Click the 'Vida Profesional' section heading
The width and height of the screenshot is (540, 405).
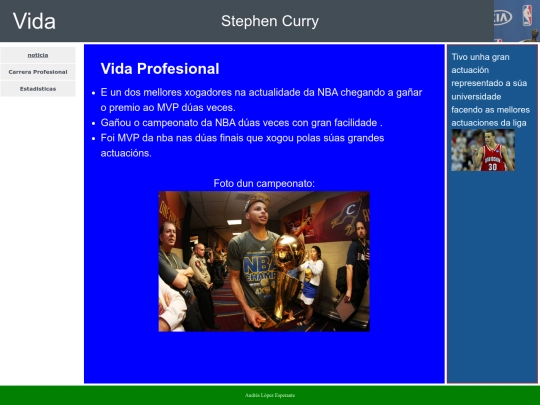tap(160, 69)
